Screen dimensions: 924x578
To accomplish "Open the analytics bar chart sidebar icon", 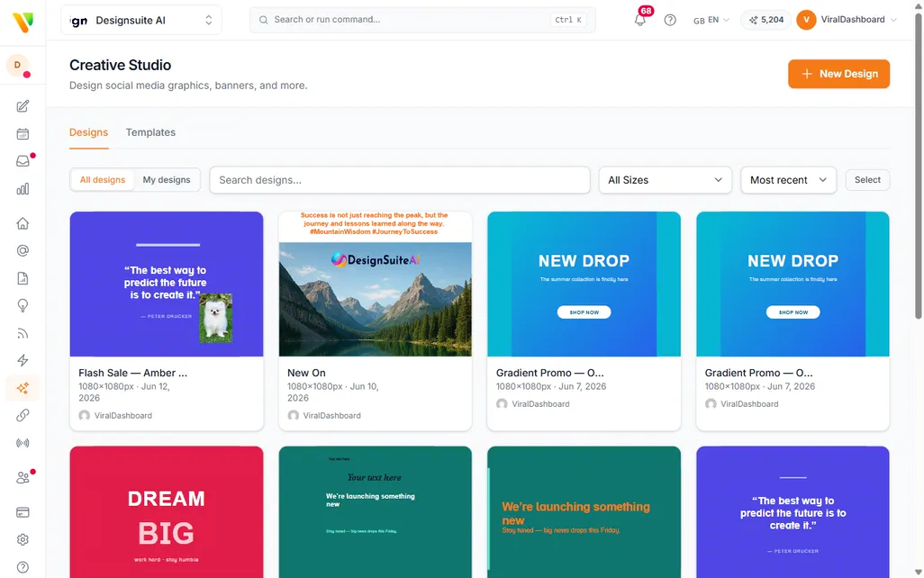I will point(23,189).
